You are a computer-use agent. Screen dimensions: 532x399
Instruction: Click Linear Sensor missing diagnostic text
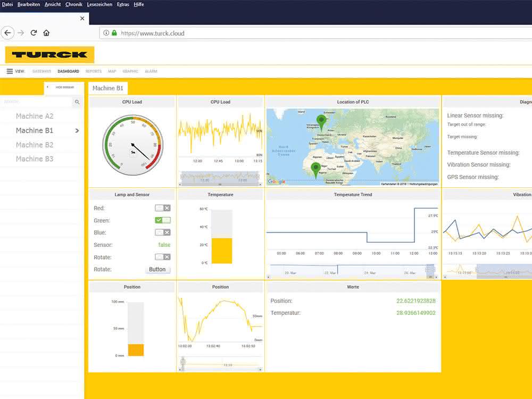point(475,115)
